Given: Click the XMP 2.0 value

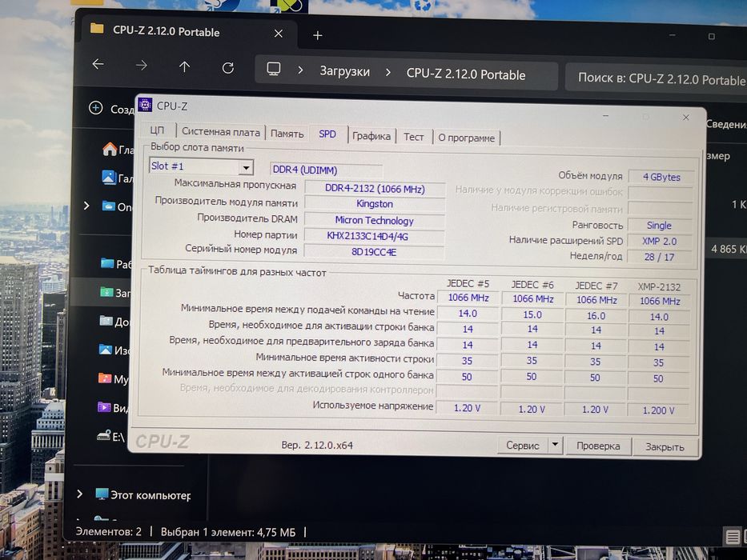Looking at the screenshot, I should (x=660, y=242).
